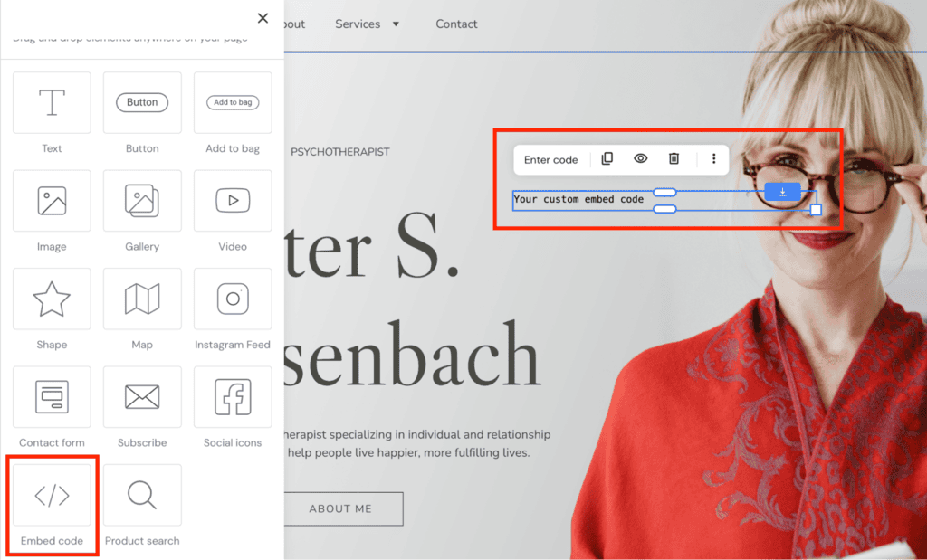927x560 pixels.
Task: Insert Social icons onto the page
Action: (x=233, y=397)
